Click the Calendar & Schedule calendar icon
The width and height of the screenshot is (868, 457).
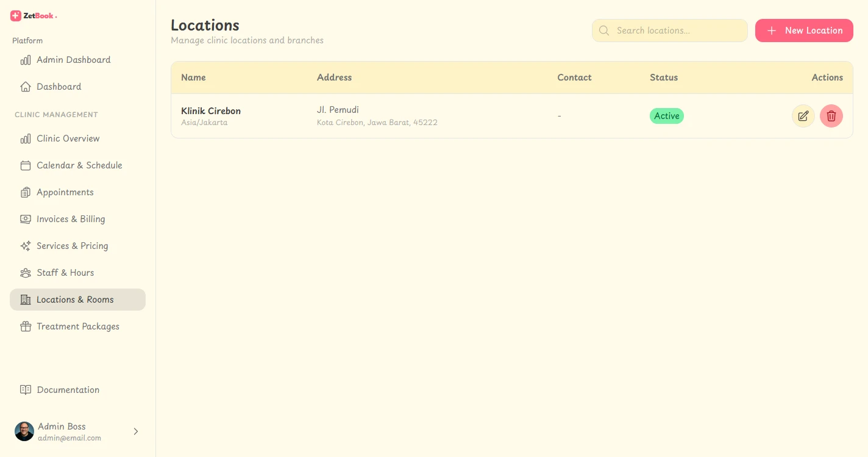click(x=26, y=165)
